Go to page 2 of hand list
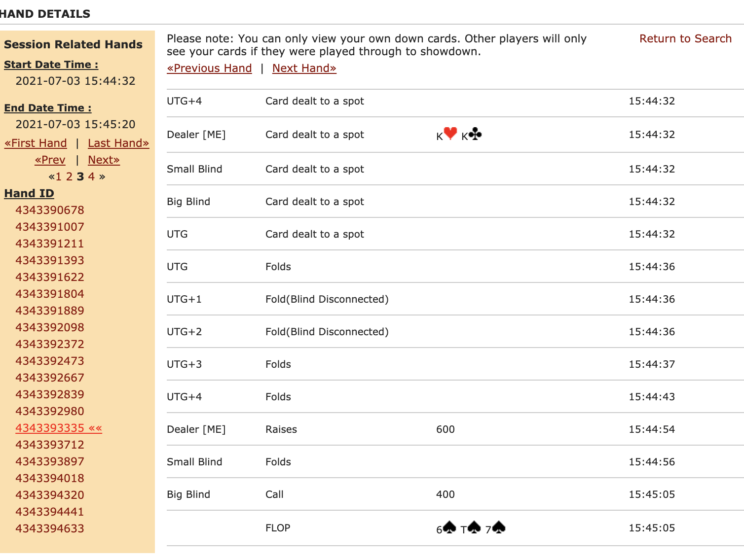Viewport: 744px width, 560px height. [69, 176]
